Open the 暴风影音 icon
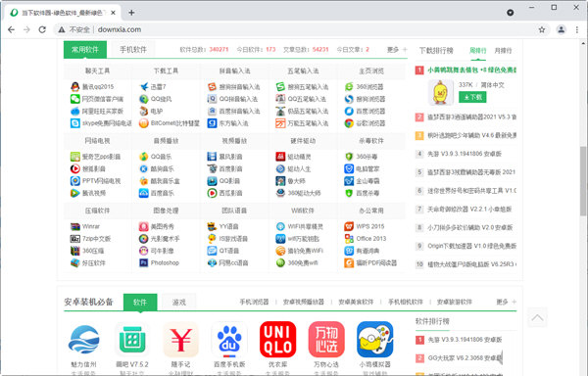The width and height of the screenshot is (588, 376). click(x=213, y=157)
